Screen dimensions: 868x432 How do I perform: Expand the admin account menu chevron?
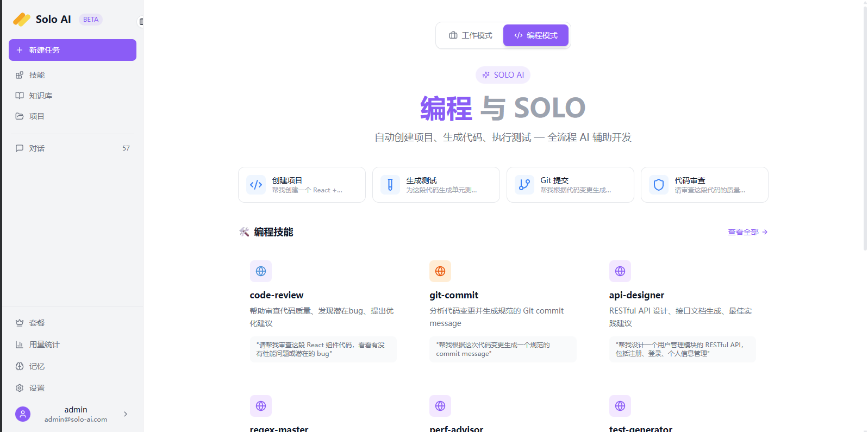coord(126,414)
